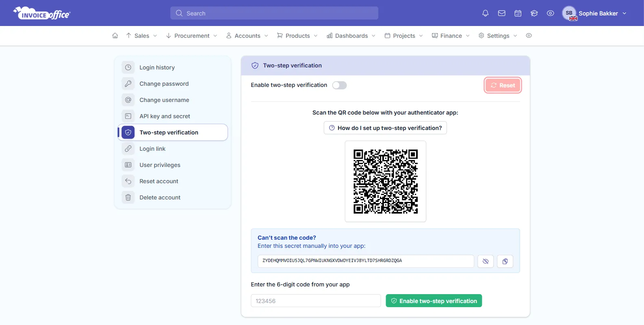The width and height of the screenshot is (644, 325).
Task: Open Change password section
Action: [173, 84]
